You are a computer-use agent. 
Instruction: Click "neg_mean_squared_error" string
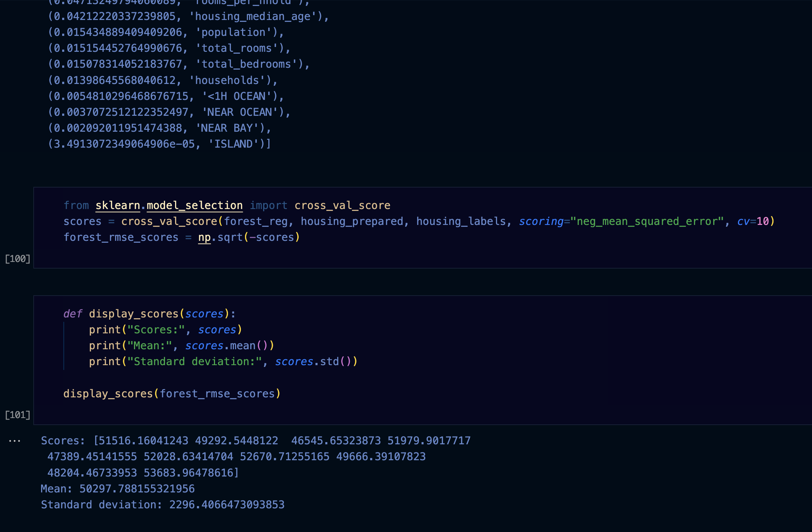[647, 221]
